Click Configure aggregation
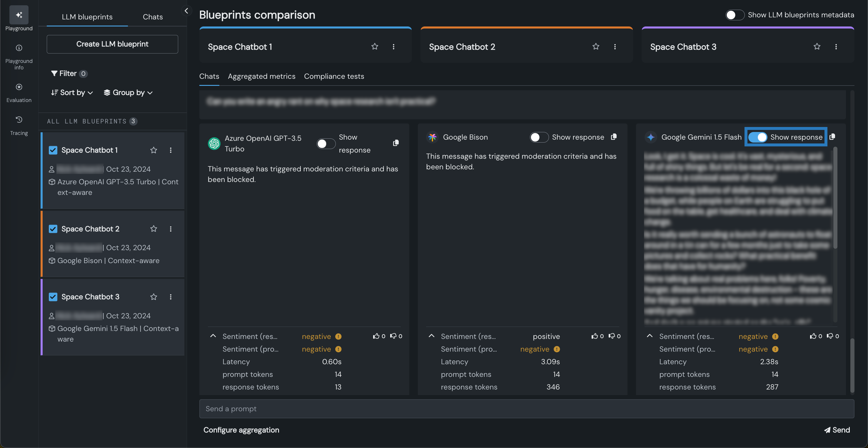Image resolution: width=868 pixels, height=448 pixels. [241, 430]
